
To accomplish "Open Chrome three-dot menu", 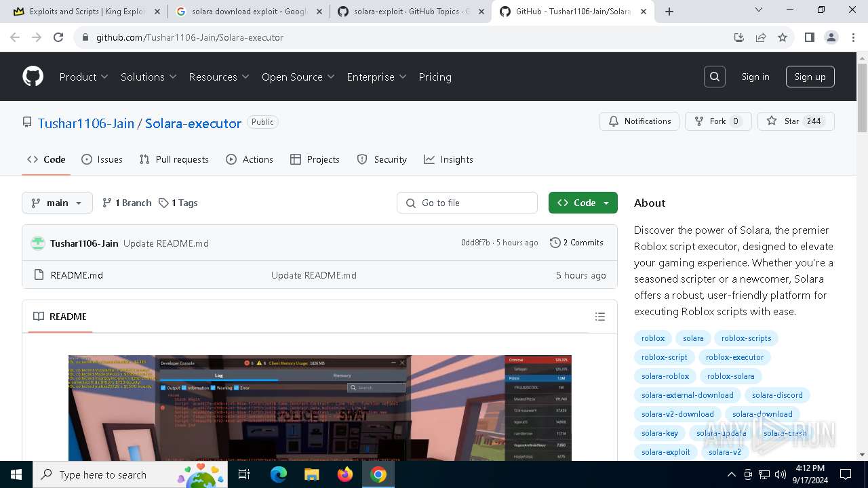I will (x=853, y=37).
